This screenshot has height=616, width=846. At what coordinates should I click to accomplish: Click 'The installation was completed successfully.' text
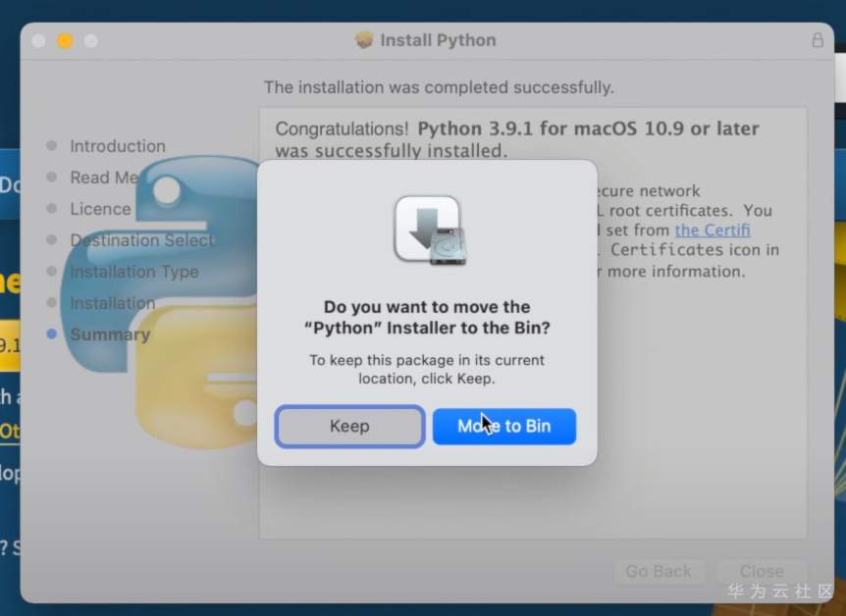pos(439,87)
